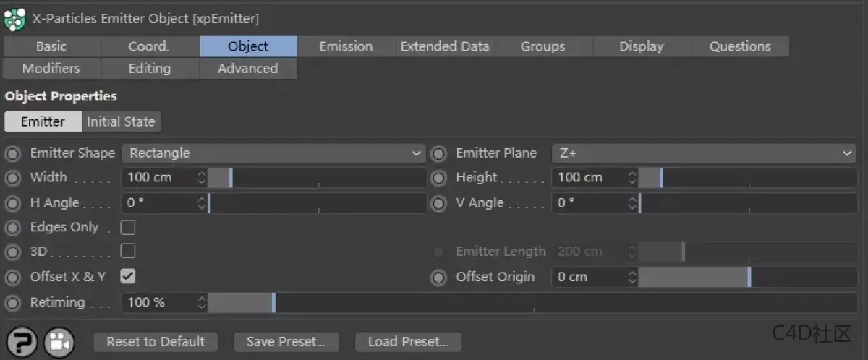Click the Save Preset button
Image resolution: width=868 pixels, height=360 pixels.
coord(286,342)
